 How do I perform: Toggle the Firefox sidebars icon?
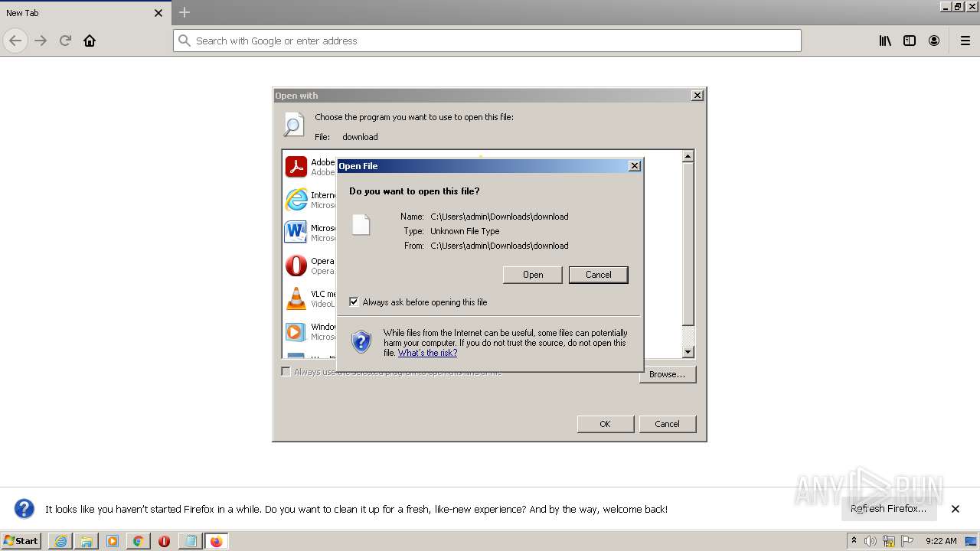point(910,41)
